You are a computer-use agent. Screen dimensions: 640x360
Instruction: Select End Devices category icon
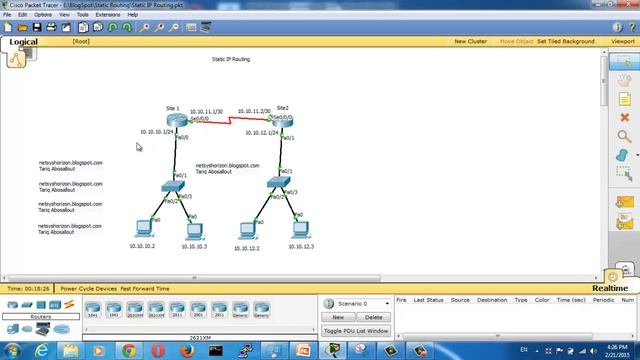click(13, 329)
